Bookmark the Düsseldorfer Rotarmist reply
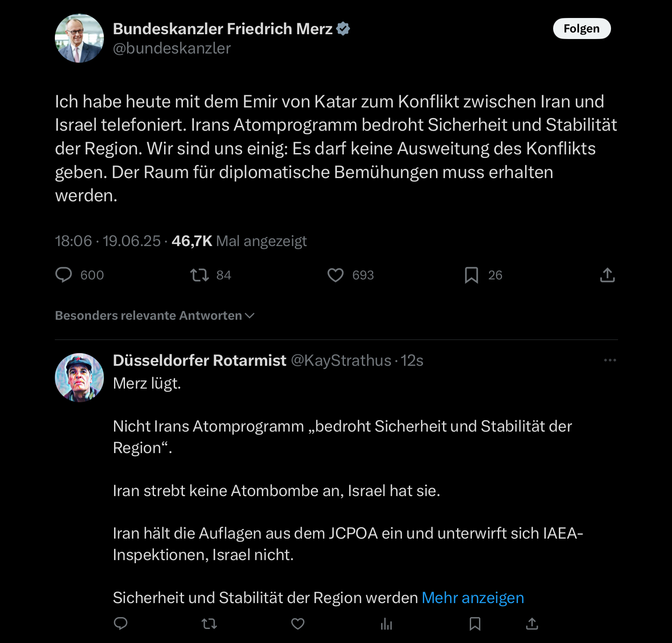 tap(475, 623)
